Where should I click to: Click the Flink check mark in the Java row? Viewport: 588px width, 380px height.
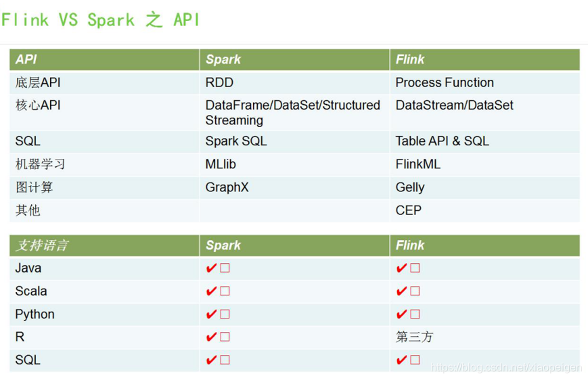402,268
